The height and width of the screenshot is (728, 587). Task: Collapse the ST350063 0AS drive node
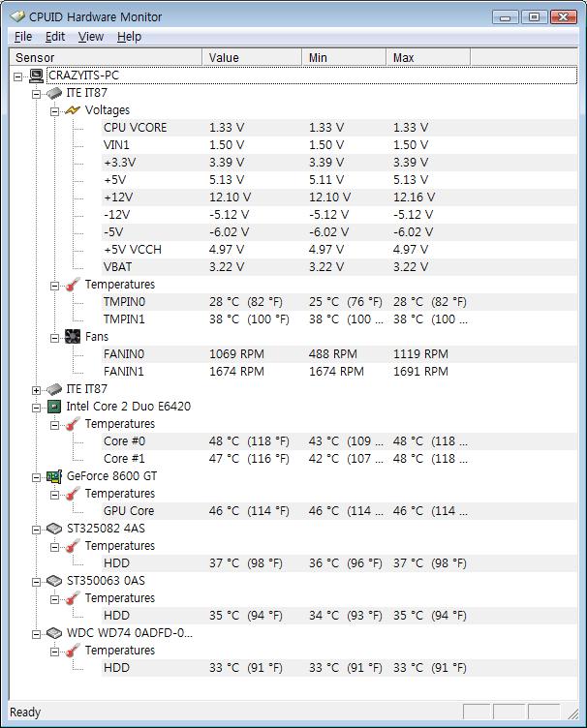pos(36,582)
